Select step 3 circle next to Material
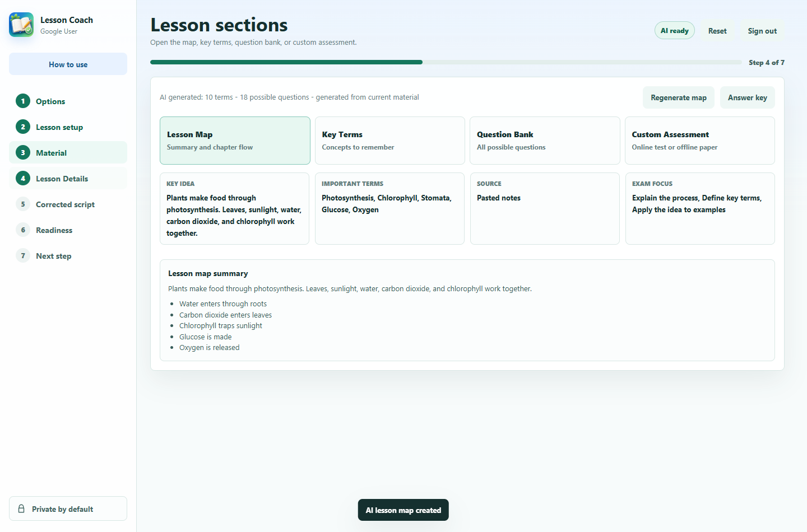Image resolution: width=807 pixels, height=532 pixels. (23, 153)
